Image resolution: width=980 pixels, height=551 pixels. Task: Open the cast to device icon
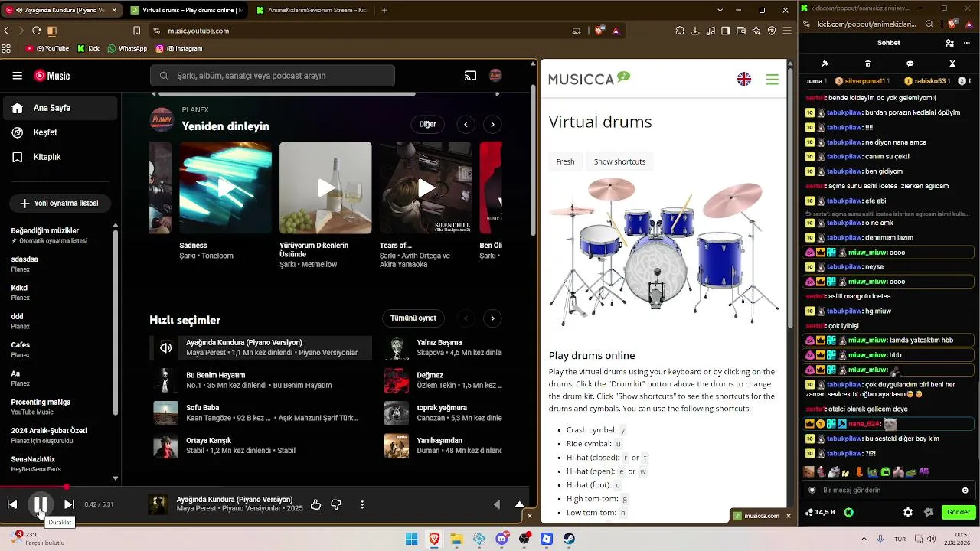[470, 76]
